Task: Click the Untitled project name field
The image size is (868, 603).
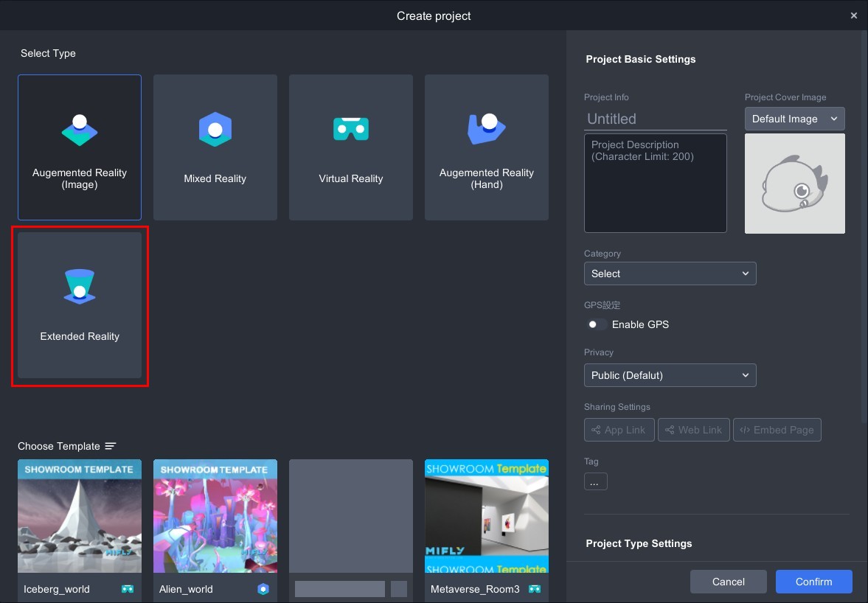Action: [655, 119]
